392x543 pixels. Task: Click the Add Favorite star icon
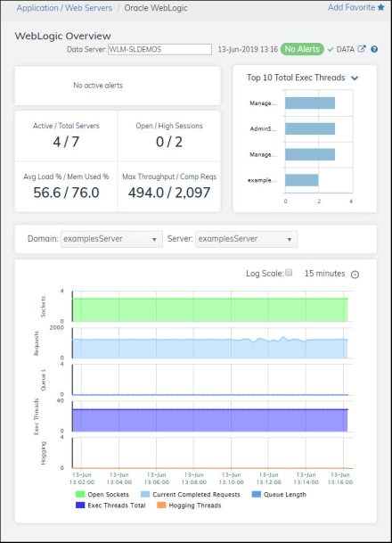pyautogui.click(x=381, y=7)
